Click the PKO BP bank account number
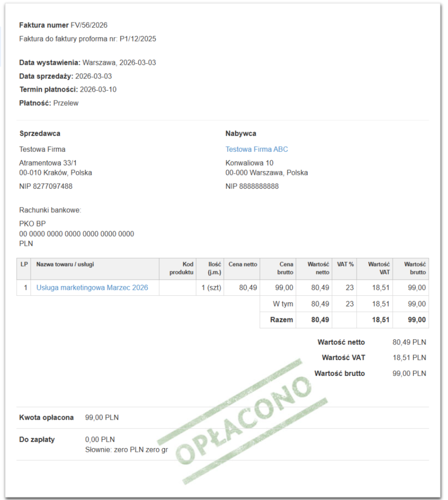 click(76, 234)
